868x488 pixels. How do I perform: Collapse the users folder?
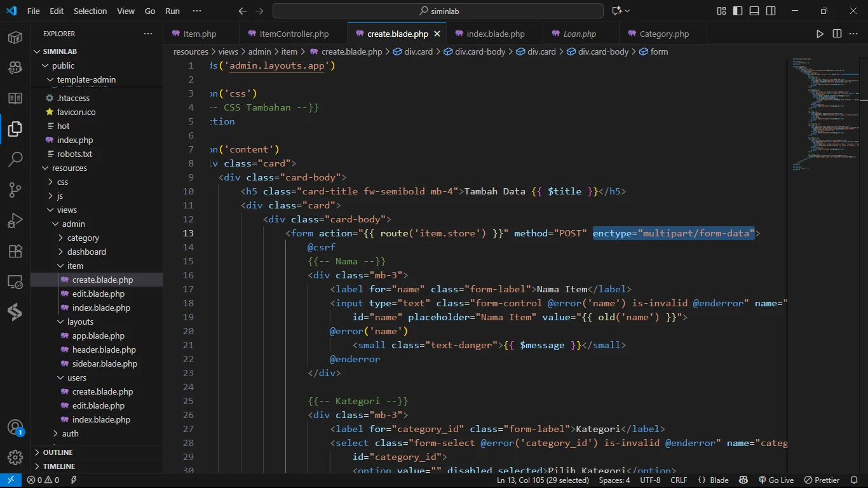point(76,377)
